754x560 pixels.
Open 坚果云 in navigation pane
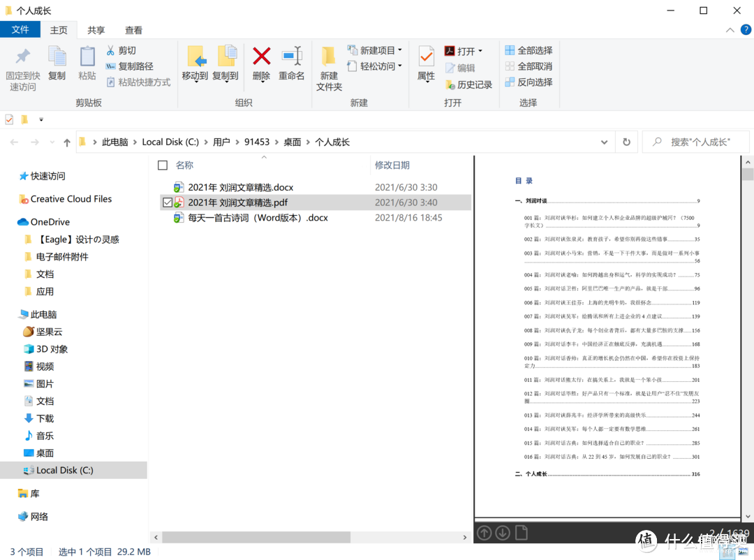pos(49,332)
